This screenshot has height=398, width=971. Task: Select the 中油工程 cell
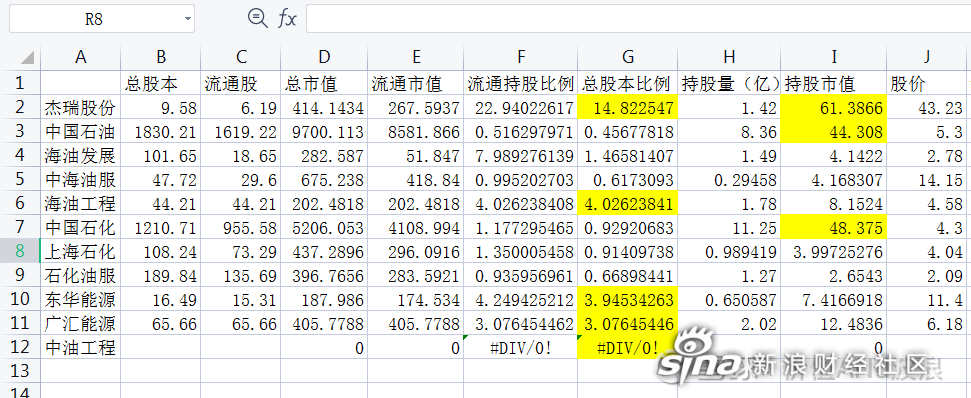click(81, 348)
